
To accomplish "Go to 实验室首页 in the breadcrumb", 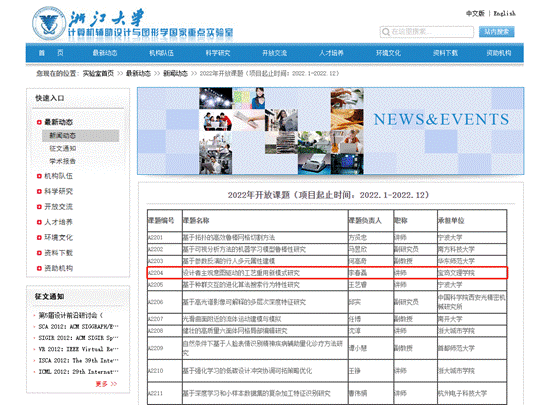I will (98, 74).
